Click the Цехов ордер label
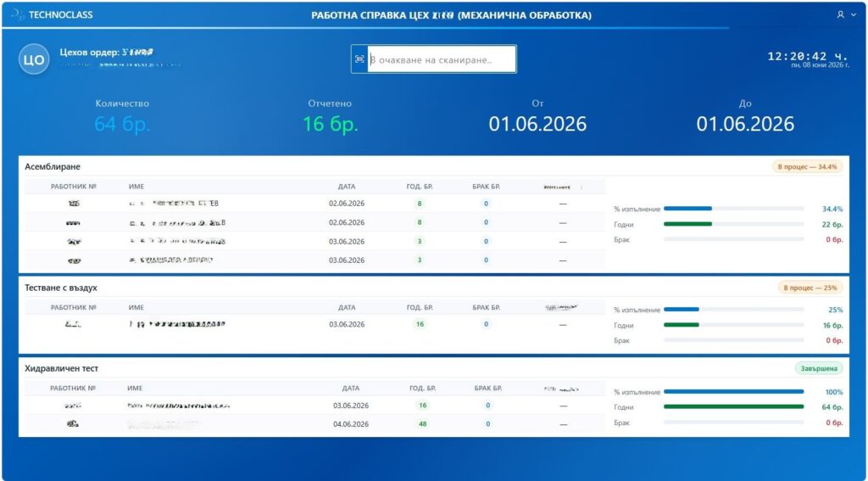Image resolution: width=868 pixels, height=481 pixels. (90, 52)
